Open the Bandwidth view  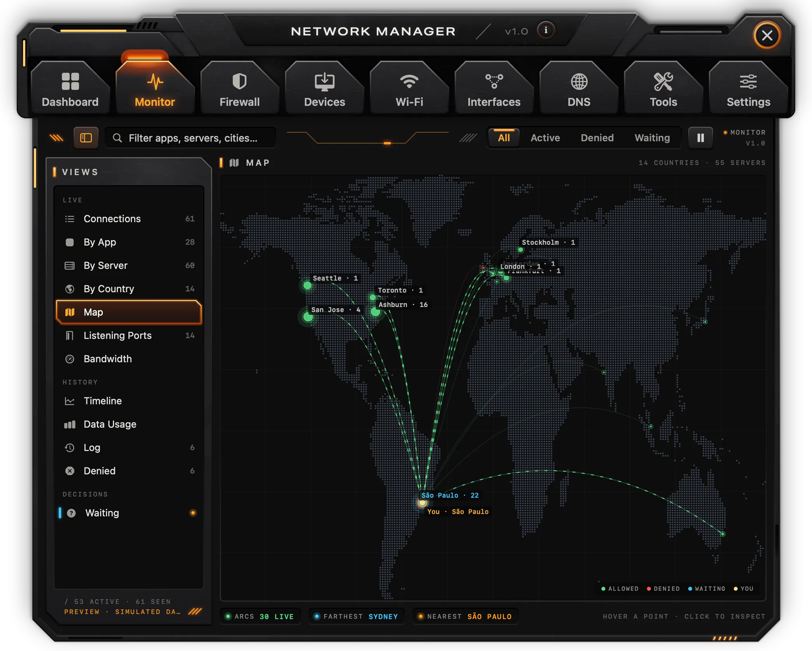pyautogui.click(x=129, y=359)
